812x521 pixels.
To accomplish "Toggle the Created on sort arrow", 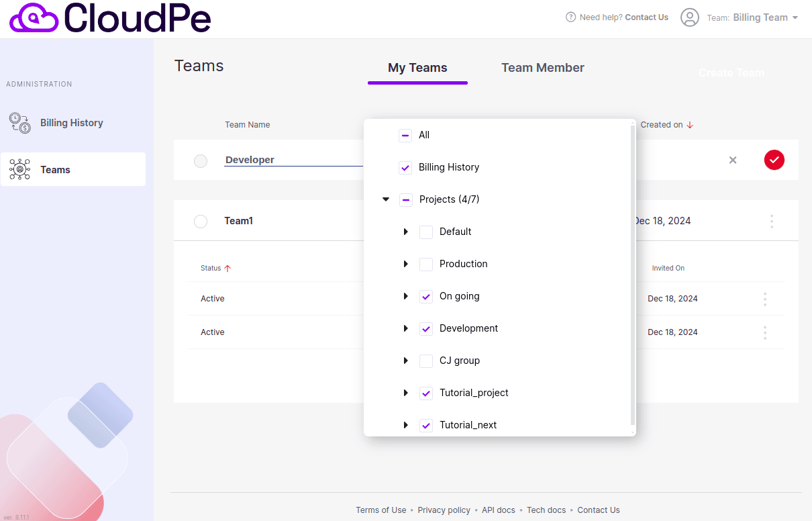I will click(689, 124).
